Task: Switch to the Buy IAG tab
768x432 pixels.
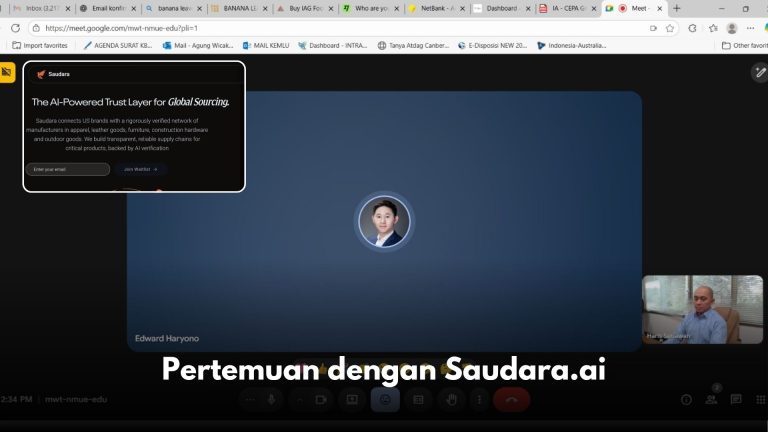Action: [x=305, y=8]
